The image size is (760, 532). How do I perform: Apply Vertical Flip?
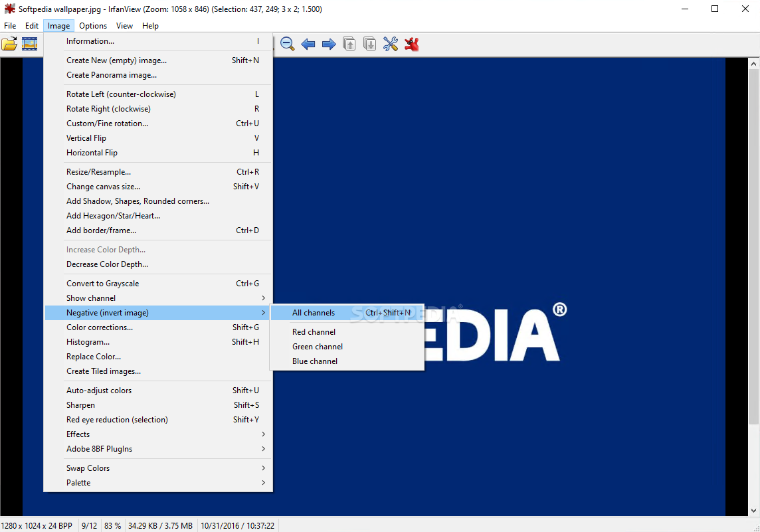pyautogui.click(x=158, y=138)
